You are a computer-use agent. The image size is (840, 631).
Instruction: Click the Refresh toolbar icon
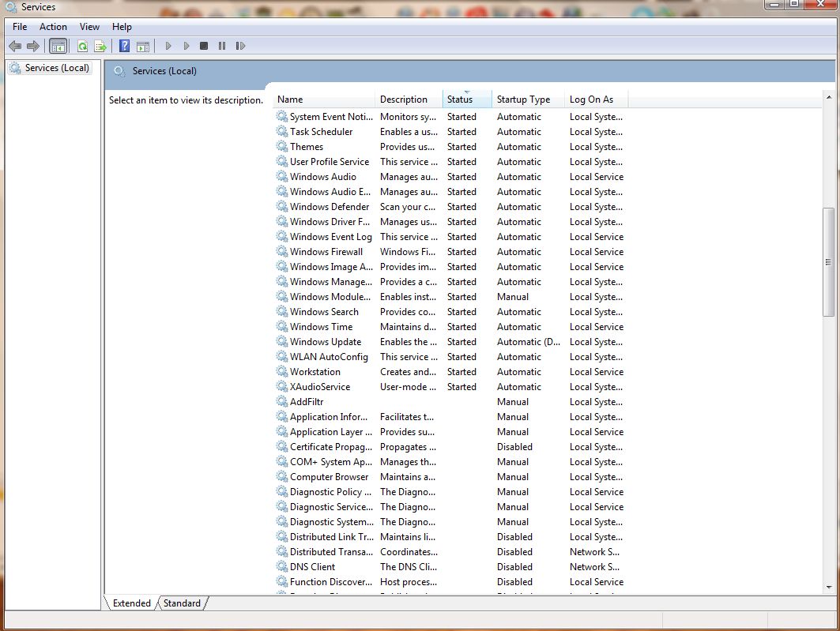click(x=82, y=47)
